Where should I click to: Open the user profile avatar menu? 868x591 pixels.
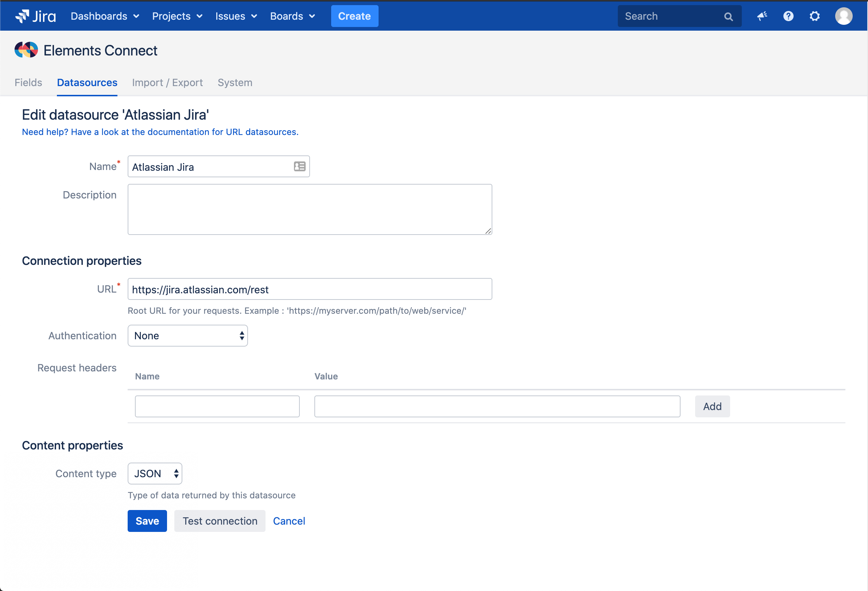[x=843, y=16]
